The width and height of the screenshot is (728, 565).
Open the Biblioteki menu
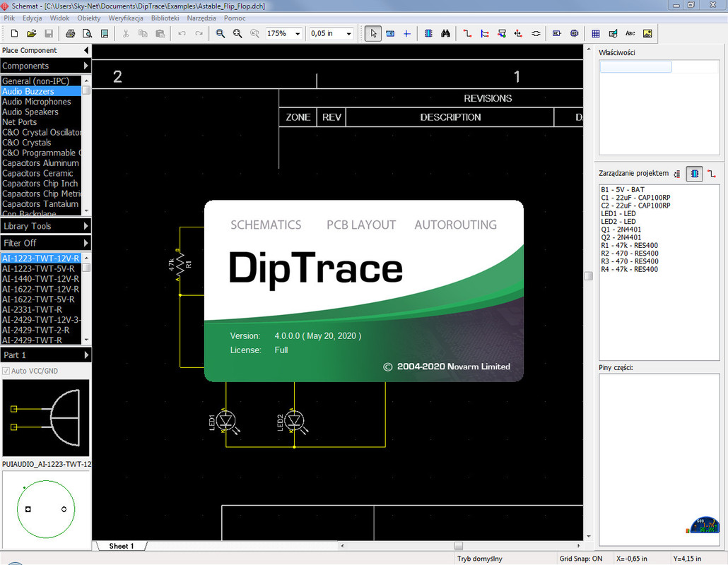point(165,18)
